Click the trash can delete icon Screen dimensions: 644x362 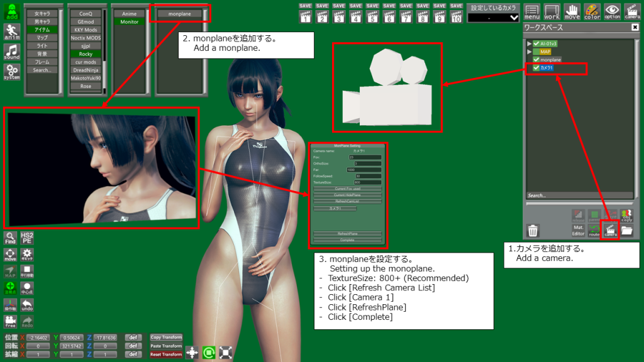point(533,231)
